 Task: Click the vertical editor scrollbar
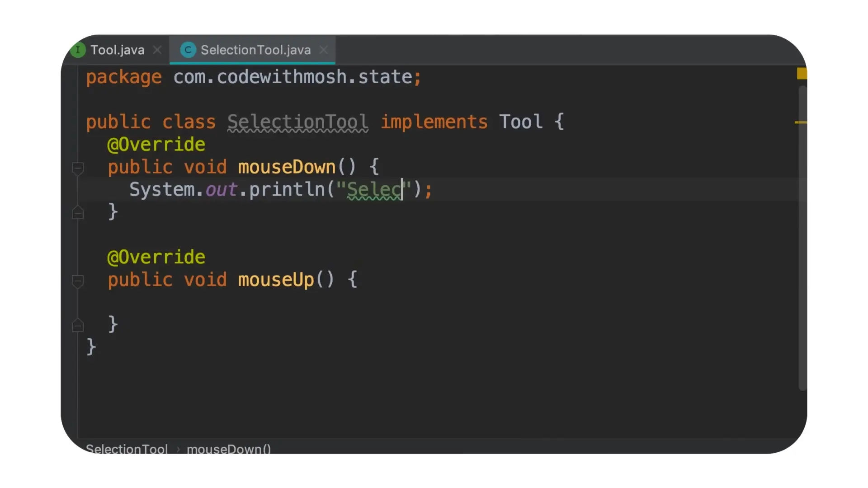[802, 238]
